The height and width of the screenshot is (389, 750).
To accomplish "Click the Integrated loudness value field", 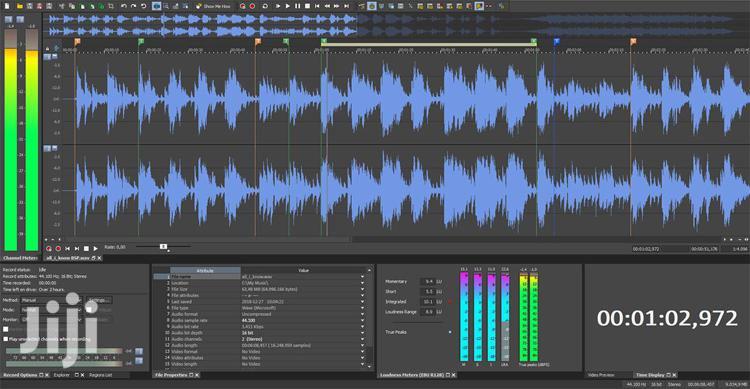I will (428, 302).
